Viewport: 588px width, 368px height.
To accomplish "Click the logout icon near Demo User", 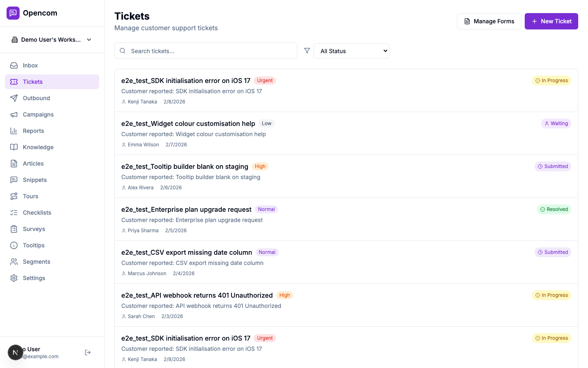I will pos(87,352).
